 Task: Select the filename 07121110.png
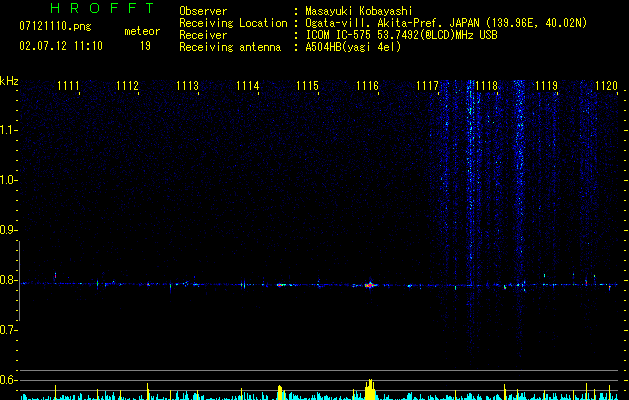click(x=55, y=27)
